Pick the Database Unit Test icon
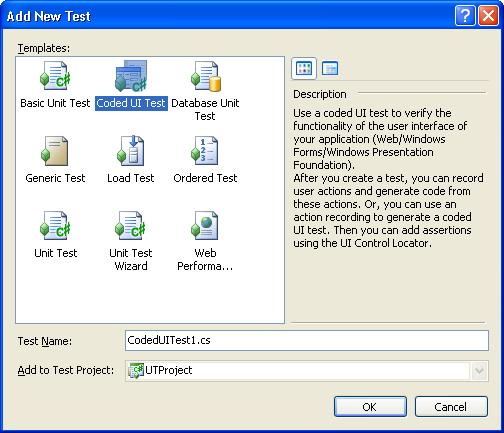The height and width of the screenshot is (433, 504). (x=206, y=76)
